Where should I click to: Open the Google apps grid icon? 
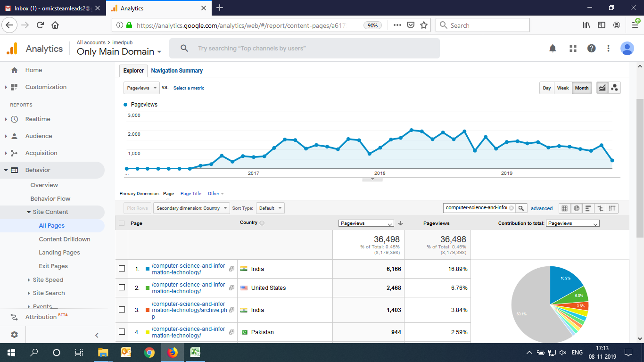(x=573, y=49)
